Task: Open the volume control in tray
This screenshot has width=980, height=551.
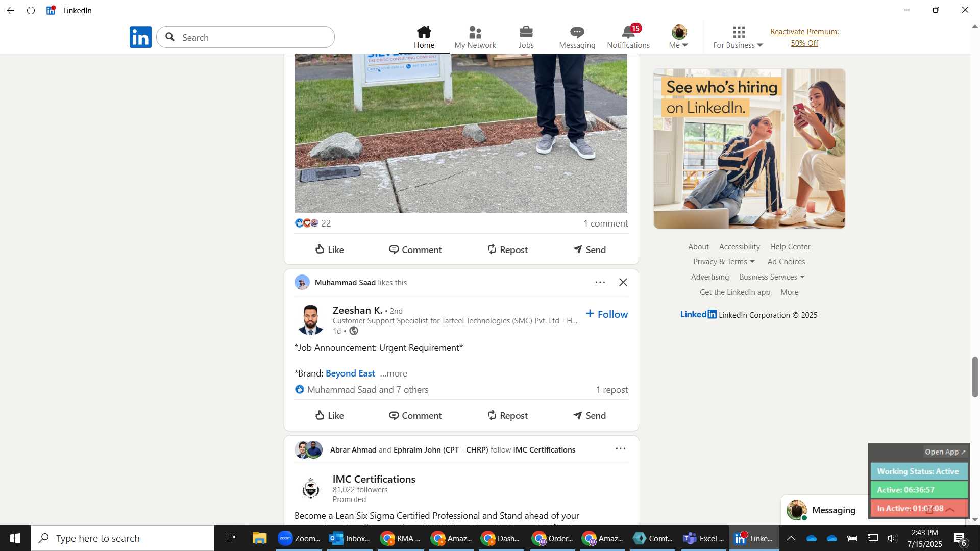Action: coord(892,538)
